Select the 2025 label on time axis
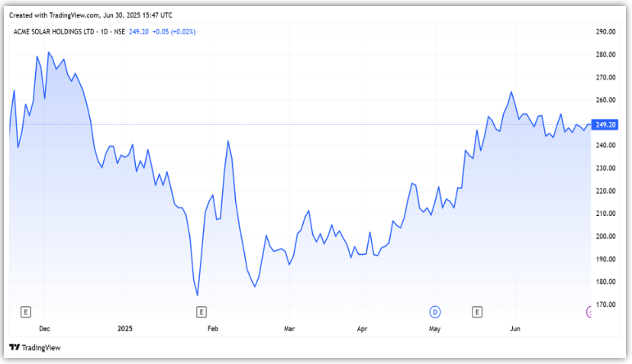632x364 pixels. coord(126,329)
